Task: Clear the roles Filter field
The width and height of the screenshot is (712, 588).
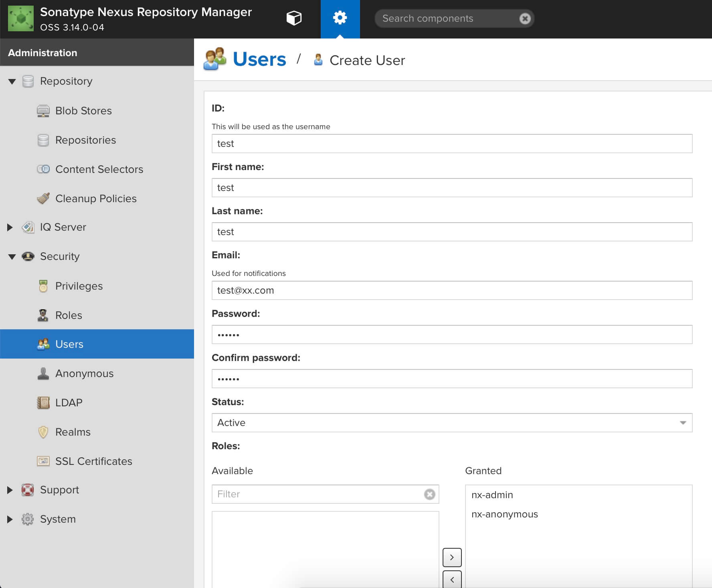Action: (429, 494)
